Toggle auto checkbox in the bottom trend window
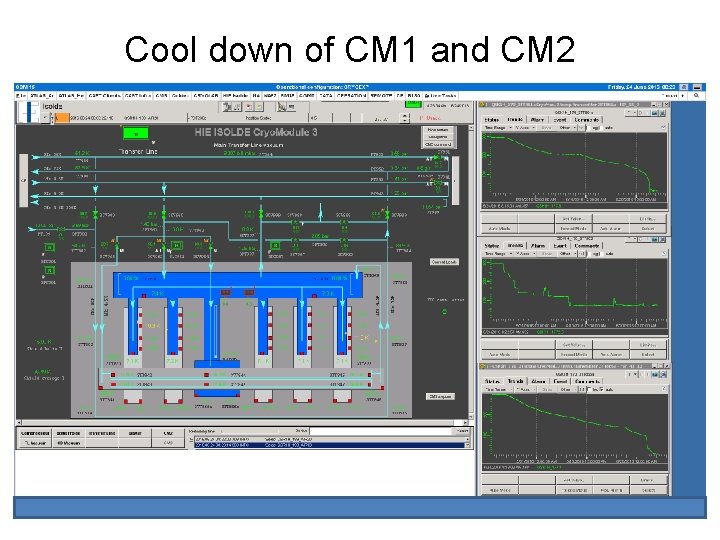 pyautogui.click(x=602, y=389)
